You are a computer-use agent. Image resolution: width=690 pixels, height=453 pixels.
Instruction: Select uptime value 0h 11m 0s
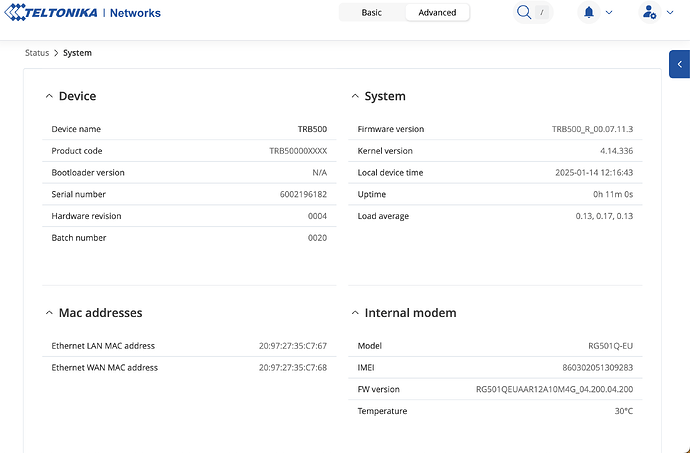tap(613, 194)
